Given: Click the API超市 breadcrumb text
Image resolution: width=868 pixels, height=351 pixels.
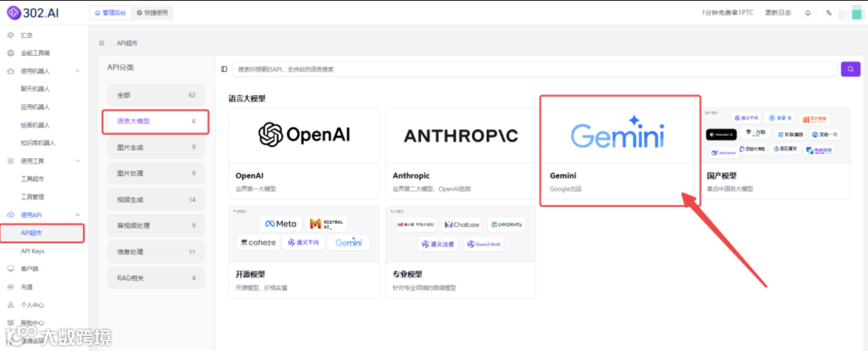Looking at the screenshot, I should [x=127, y=43].
